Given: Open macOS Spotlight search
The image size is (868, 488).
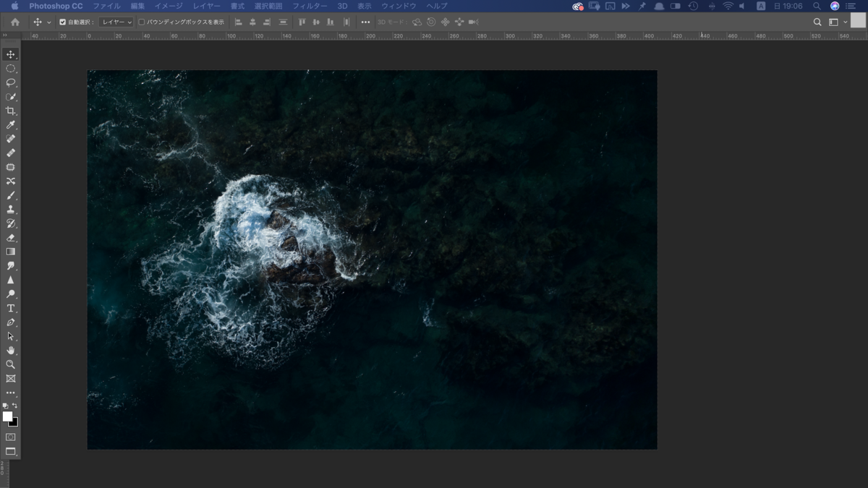Looking at the screenshot, I should click(x=817, y=6).
